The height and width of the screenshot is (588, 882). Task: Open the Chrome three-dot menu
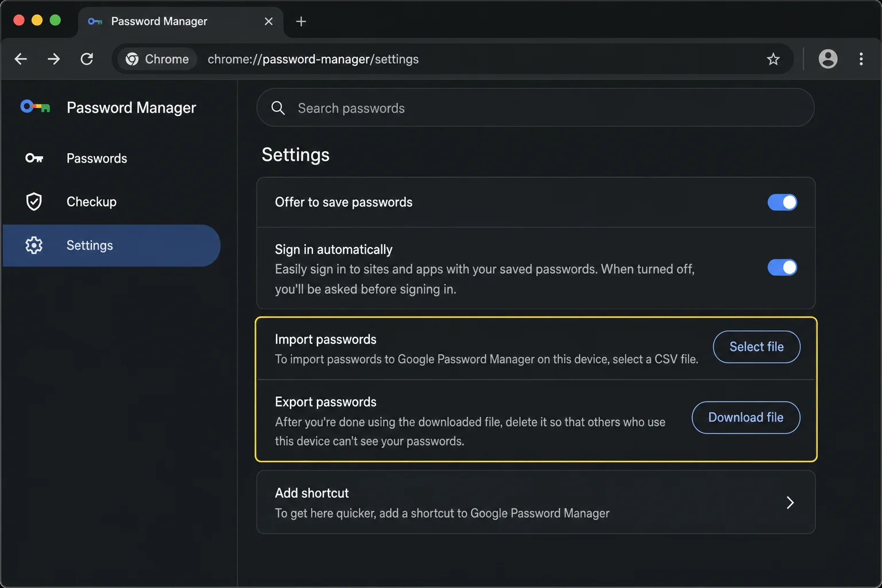[x=861, y=59]
